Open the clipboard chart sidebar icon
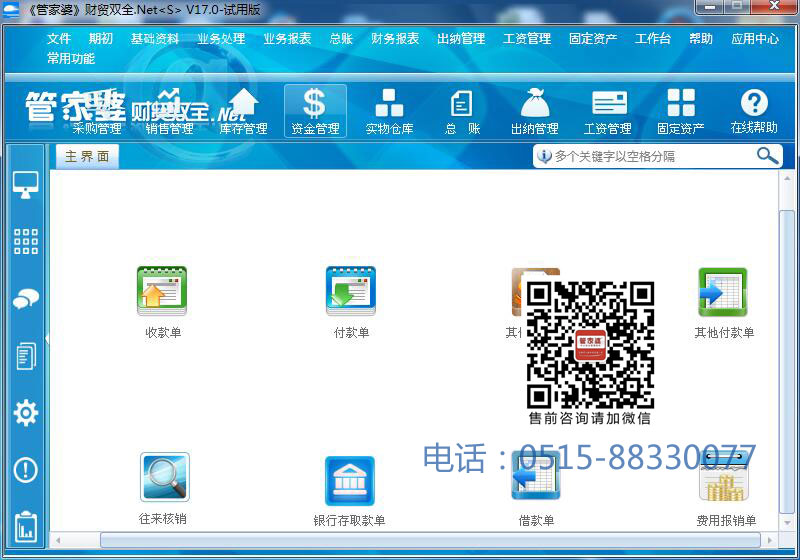The image size is (800, 560). 26,527
